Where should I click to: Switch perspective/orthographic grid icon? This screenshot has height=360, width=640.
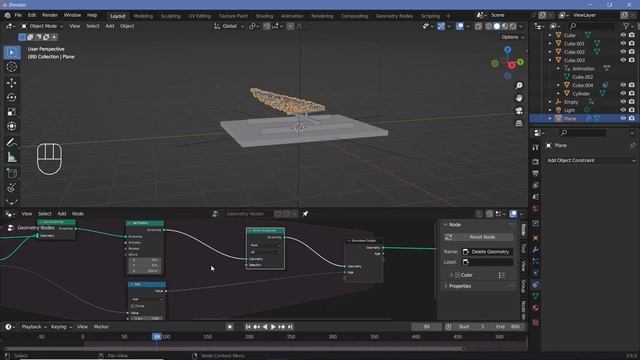pos(519,123)
